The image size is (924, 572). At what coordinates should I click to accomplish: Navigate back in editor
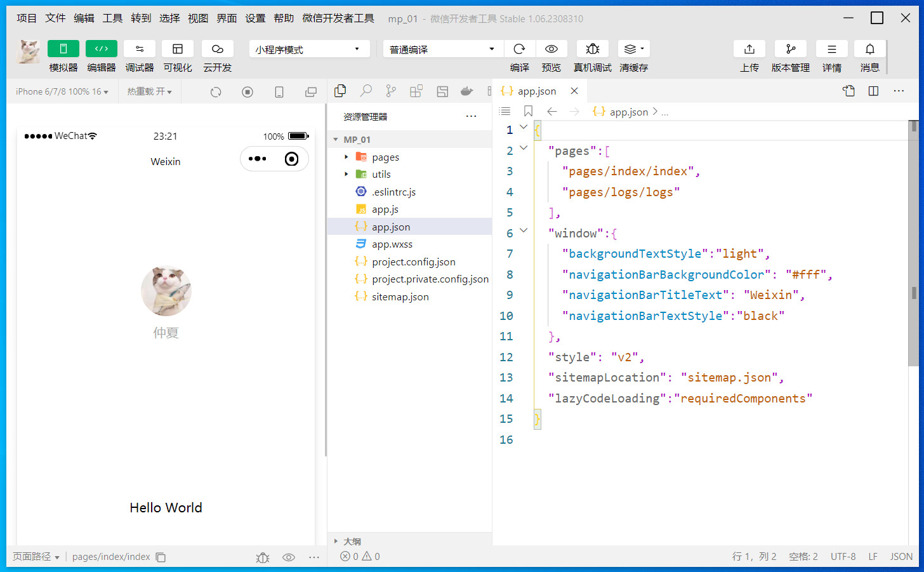coord(552,111)
